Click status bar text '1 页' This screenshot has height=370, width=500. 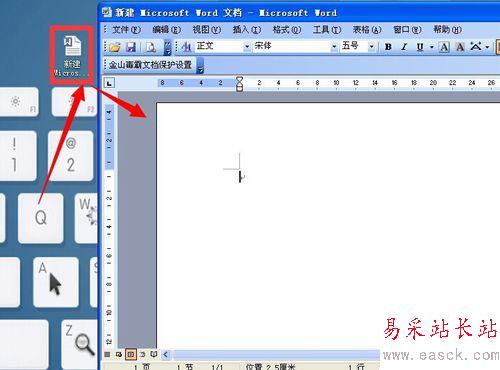tap(142, 366)
